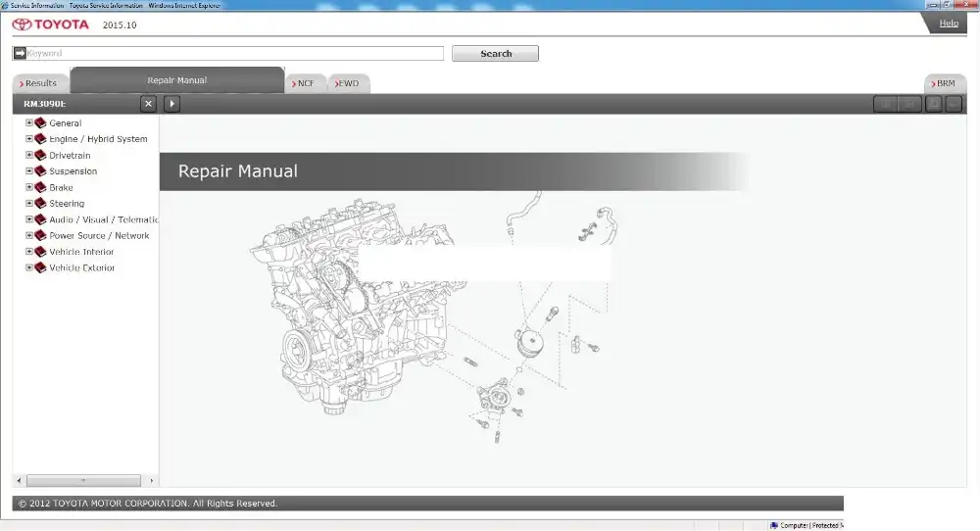Viewport: 980px width, 531px height.
Task: Expand the General tree node
Action: [x=28, y=122]
